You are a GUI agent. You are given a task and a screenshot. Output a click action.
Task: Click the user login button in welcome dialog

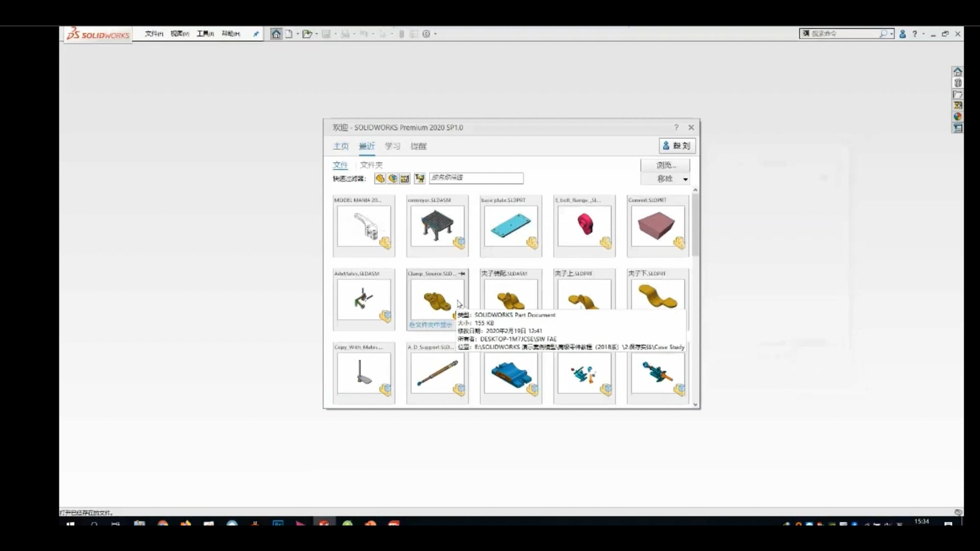coord(676,145)
